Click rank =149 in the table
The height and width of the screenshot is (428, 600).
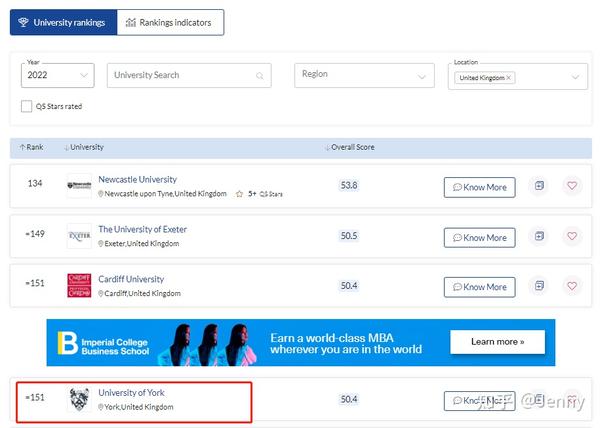(x=35, y=234)
